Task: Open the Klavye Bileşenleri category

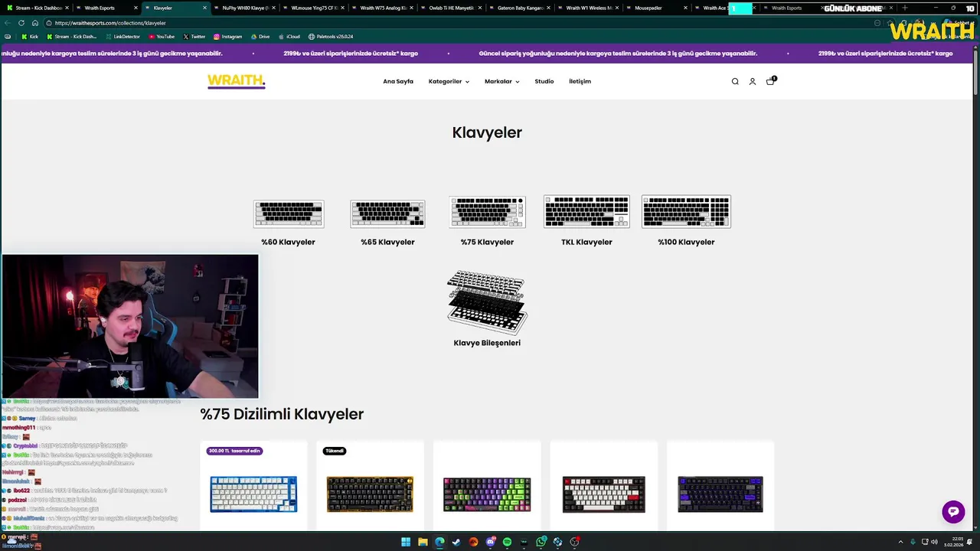Action: point(487,308)
